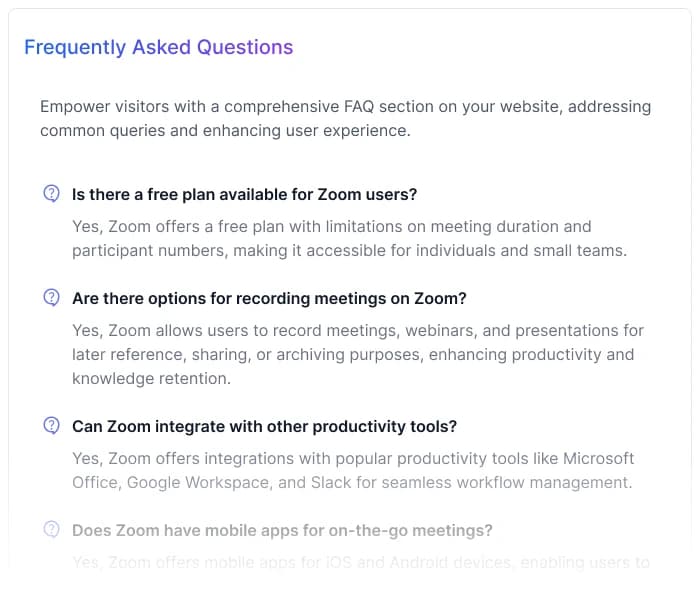Click the question icon beside productivity tools integration
Screen dimensions: 700x600
pyautogui.click(x=51, y=426)
